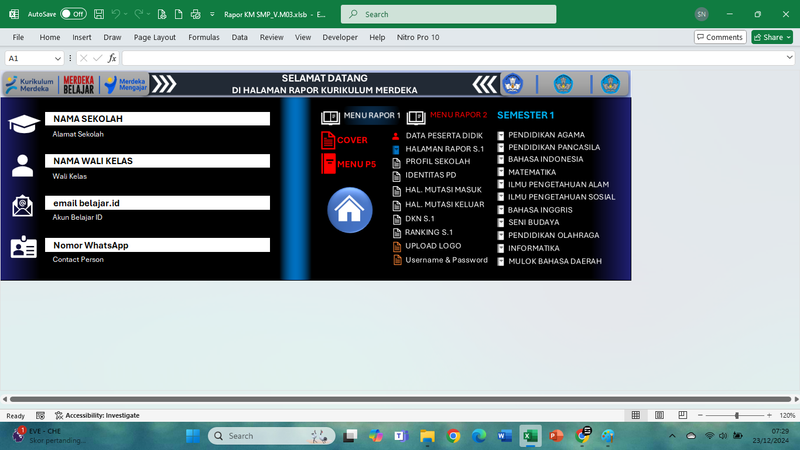Click the UPLOAD LOGO orange icon

(x=397, y=247)
